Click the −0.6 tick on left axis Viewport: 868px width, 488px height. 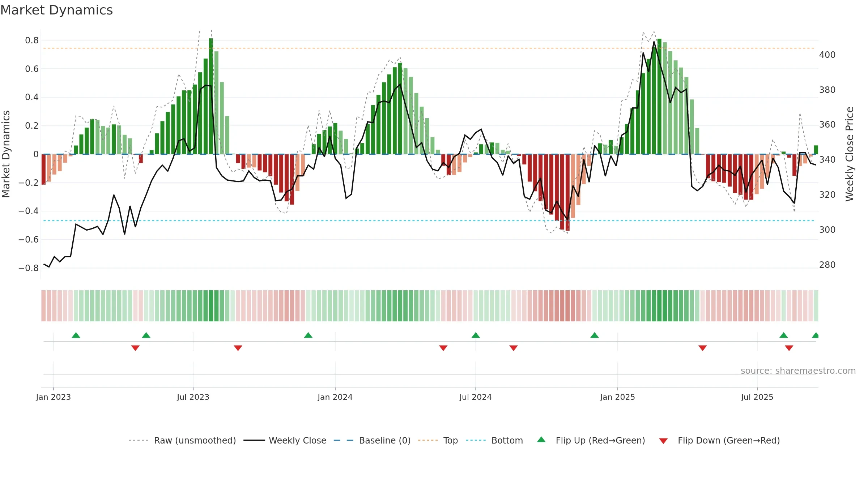point(29,239)
